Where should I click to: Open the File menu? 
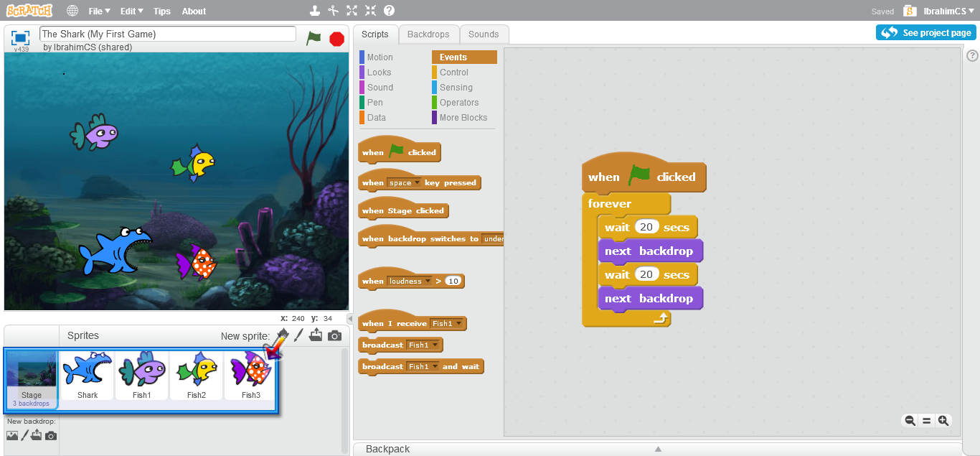[99, 11]
